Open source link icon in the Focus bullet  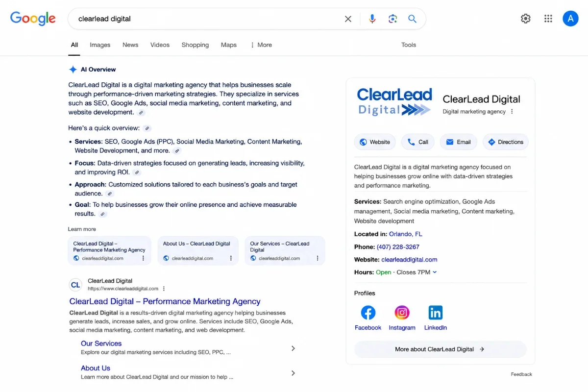pos(137,172)
